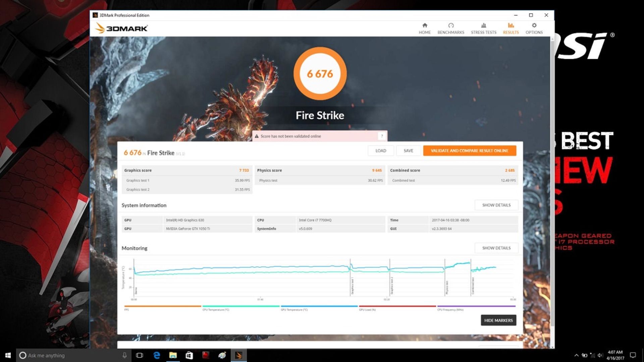The width and height of the screenshot is (644, 362).
Task: Click the warning triangle icon in validation notice
Action: (257, 136)
